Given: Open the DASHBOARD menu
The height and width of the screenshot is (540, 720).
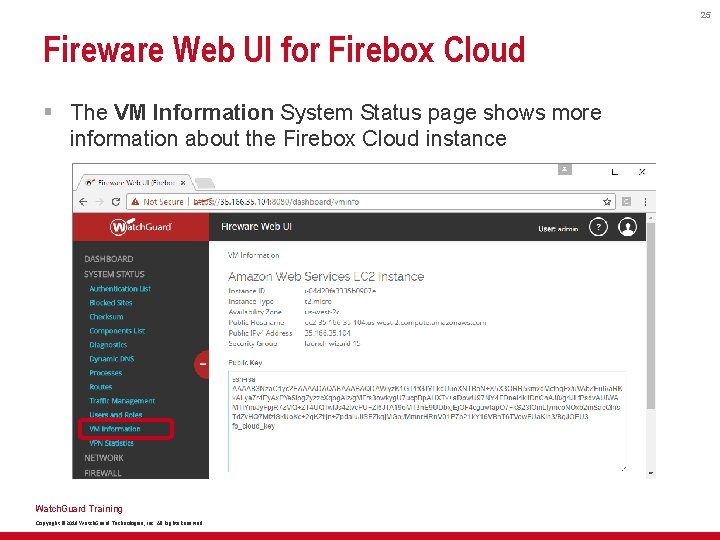Looking at the screenshot, I should coord(109,259).
